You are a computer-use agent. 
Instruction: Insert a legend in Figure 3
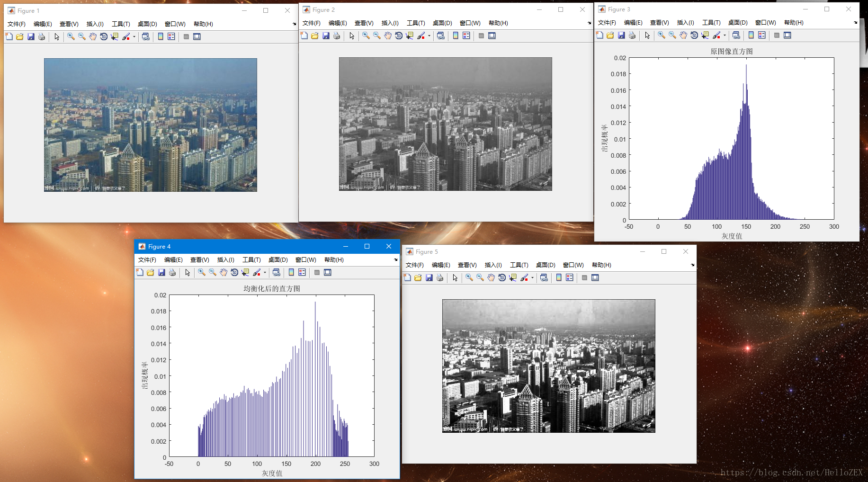coord(762,35)
